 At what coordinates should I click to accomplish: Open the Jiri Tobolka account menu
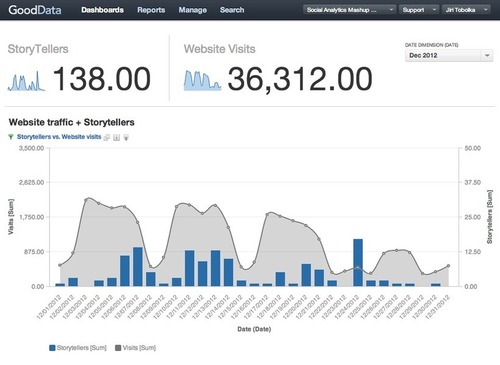pos(466,10)
